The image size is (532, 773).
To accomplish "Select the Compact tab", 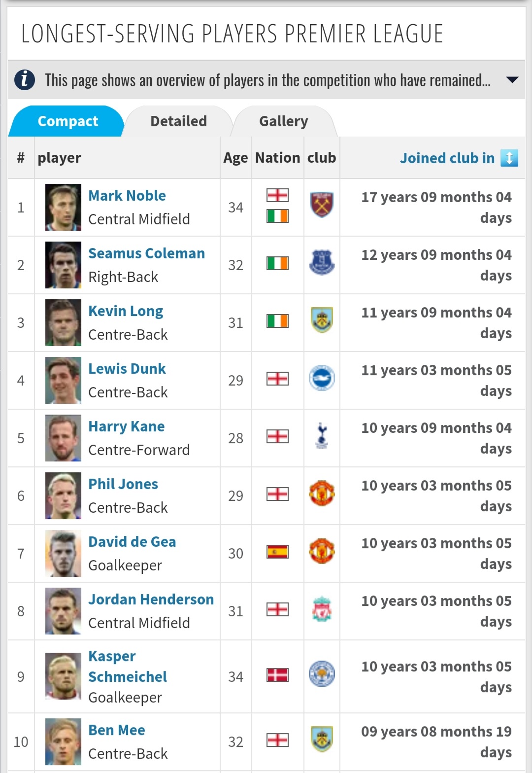I will coord(67,121).
